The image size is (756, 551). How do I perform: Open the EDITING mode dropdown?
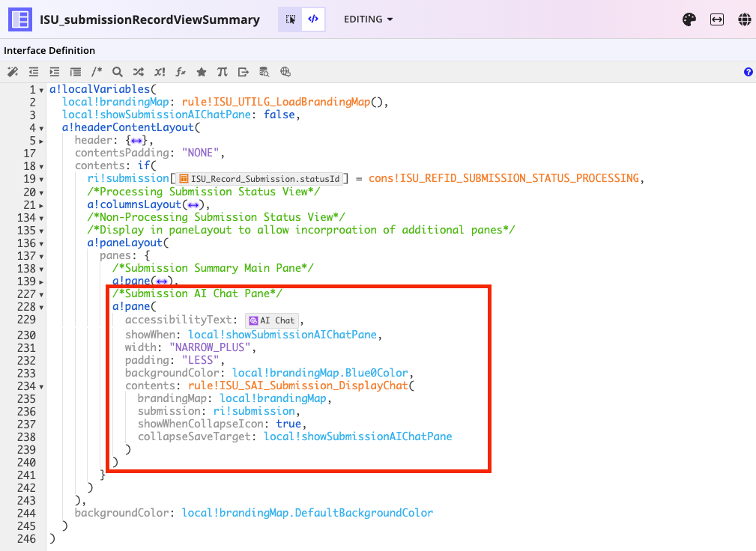[x=369, y=19]
